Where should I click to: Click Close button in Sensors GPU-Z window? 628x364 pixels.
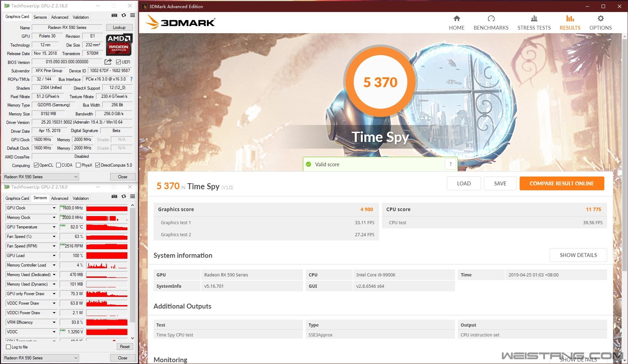pyautogui.click(x=122, y=358)
